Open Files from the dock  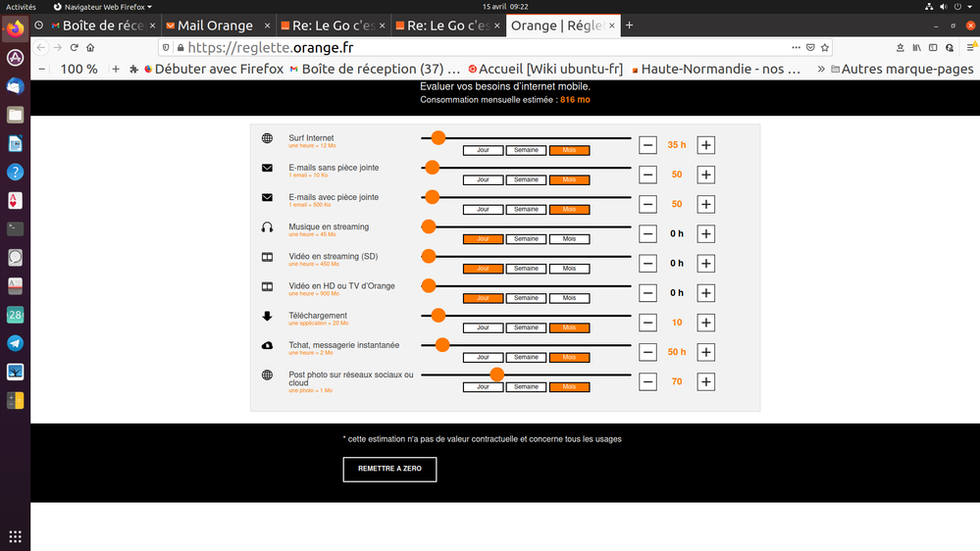click(x=15, y=115)
